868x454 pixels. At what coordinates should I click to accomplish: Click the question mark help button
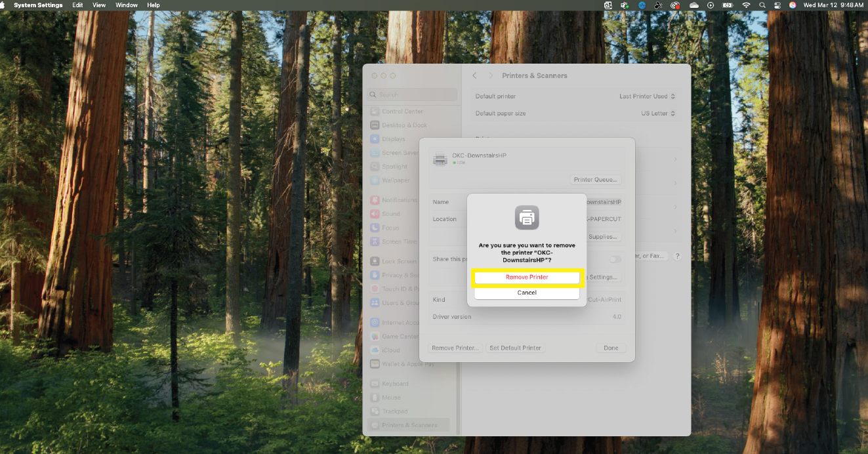click(677, 256)
